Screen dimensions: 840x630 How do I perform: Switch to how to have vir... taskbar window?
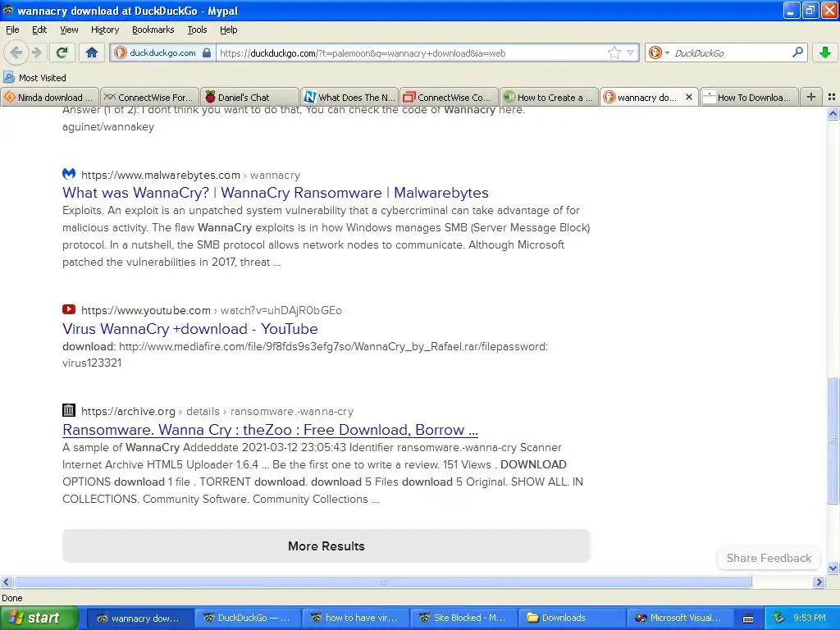tap(355, 618)
